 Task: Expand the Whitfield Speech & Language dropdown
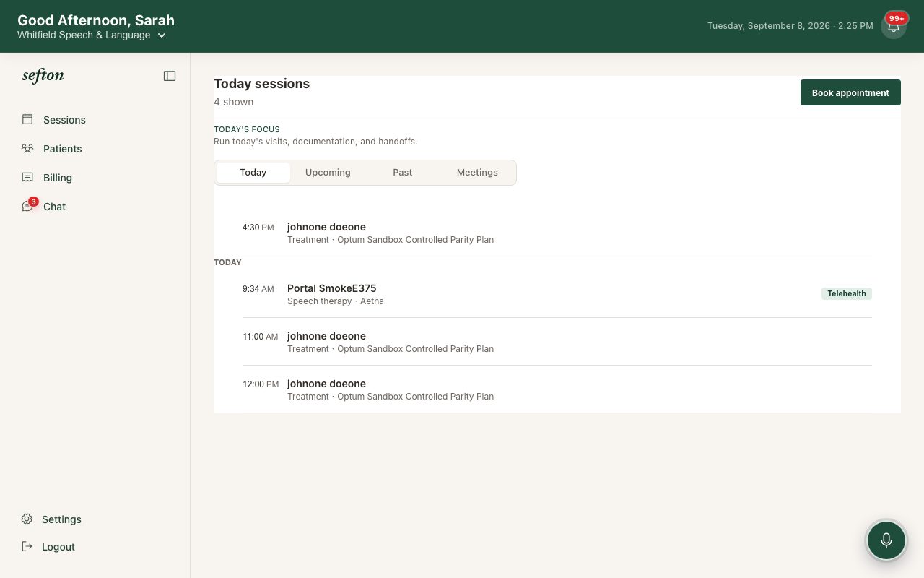click(92, 35)
